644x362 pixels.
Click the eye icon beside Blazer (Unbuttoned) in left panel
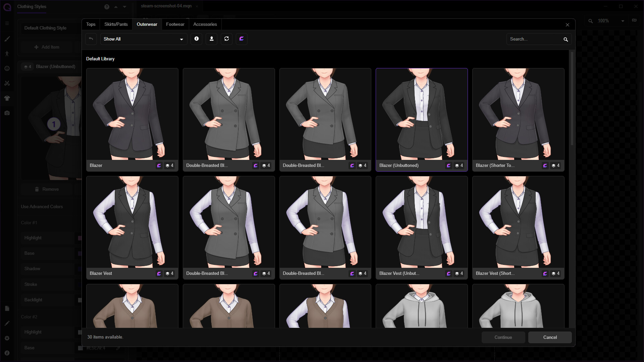tap(27, 66)
